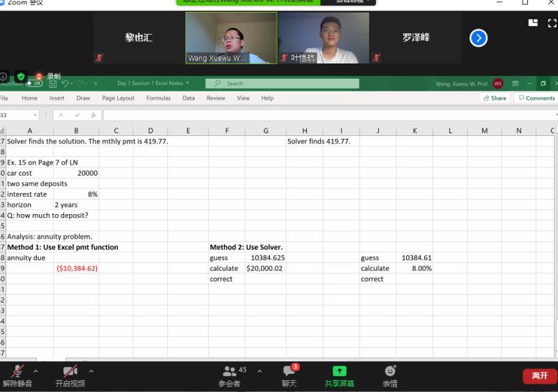
Task: Expand video options arrow beside camera
Action: click(x=91, y=371)
